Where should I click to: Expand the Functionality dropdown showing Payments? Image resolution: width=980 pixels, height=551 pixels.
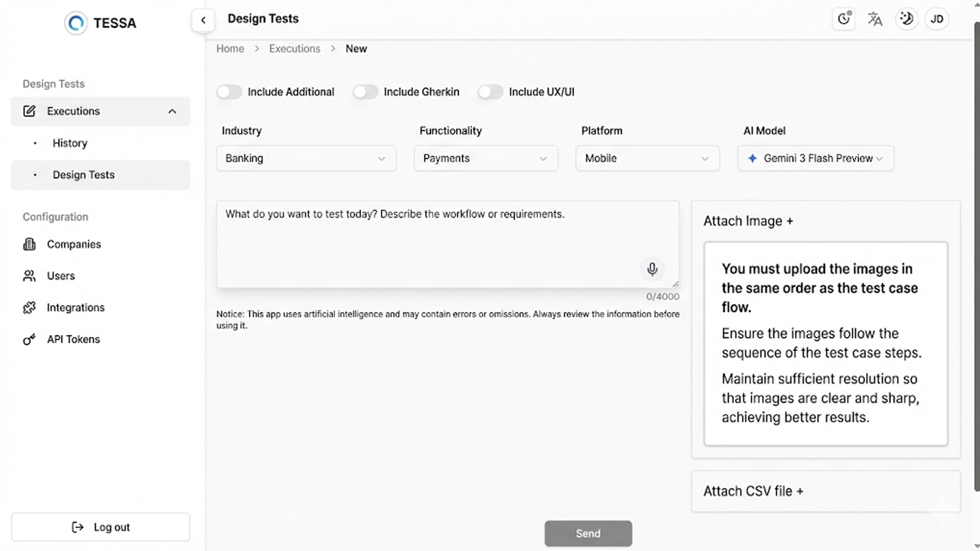(x=485, y=159)
